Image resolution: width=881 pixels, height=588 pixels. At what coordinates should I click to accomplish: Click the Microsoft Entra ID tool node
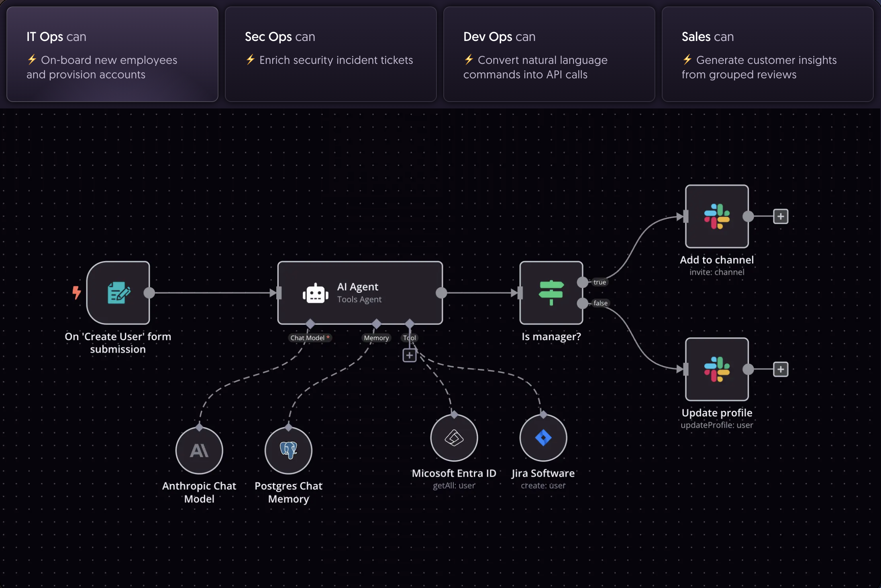(454, 438)
